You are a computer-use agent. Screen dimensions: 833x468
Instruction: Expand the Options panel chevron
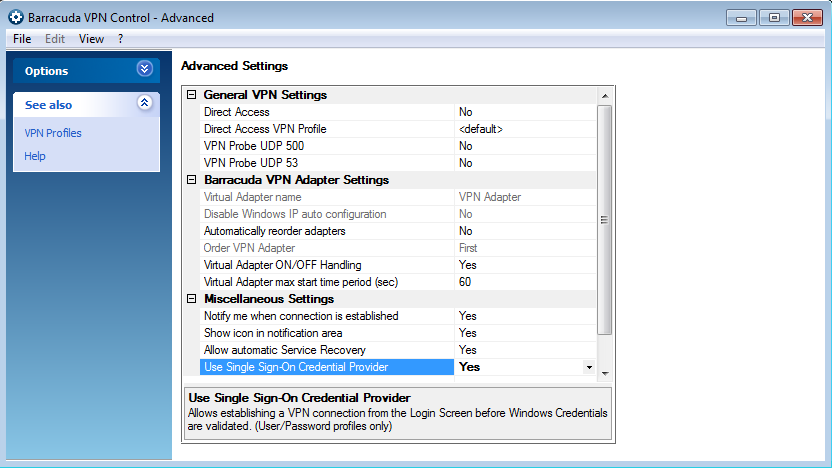(x=144, y=69)
